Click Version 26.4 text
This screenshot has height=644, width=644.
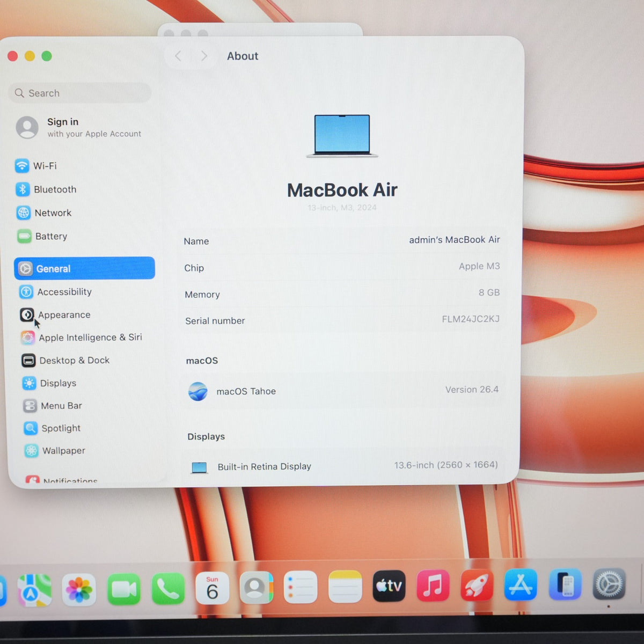coord(472,390)
